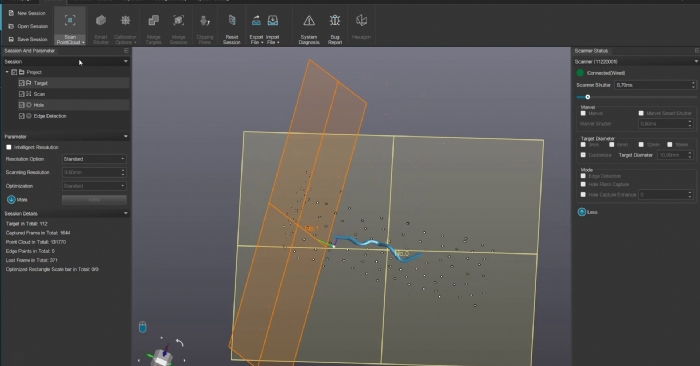Open the Bug Report tool
Image resolution: width=700 pixels, height=366 pixels.
[x=335, y=29]
